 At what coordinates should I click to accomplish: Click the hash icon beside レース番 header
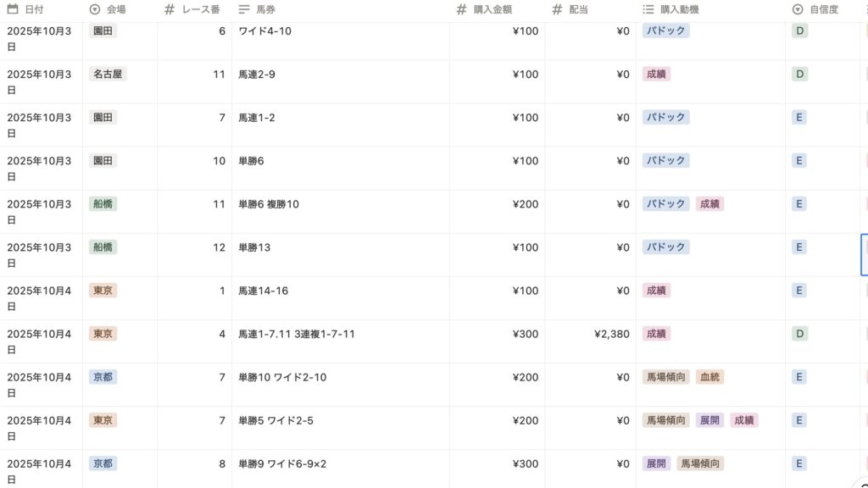(x=170, y=9)
